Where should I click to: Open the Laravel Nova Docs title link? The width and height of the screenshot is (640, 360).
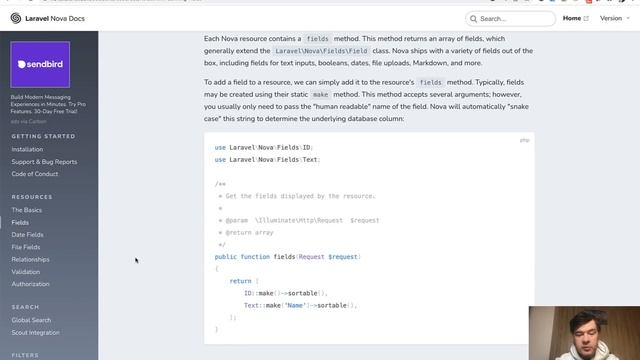55,18
